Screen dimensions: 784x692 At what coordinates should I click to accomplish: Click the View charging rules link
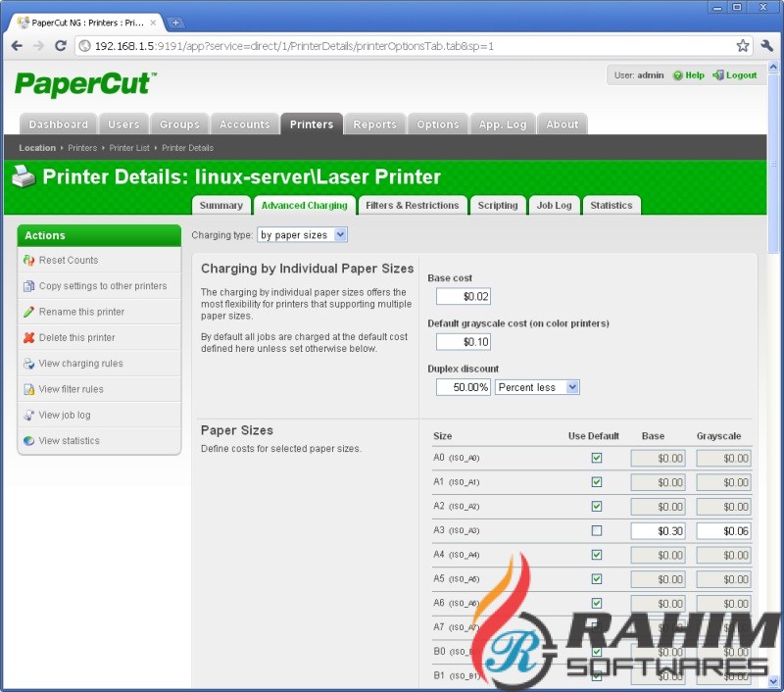81,364
